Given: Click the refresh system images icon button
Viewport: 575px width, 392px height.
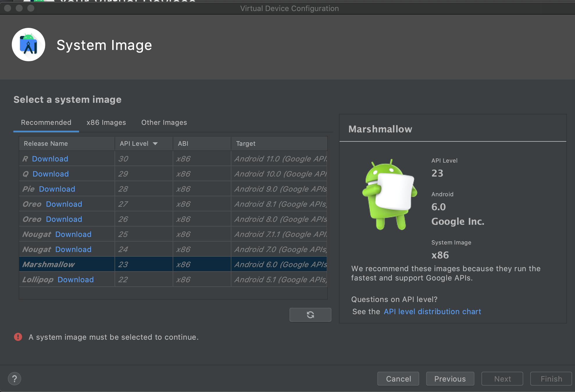Looking at the screenshot, I should point(310,315).
